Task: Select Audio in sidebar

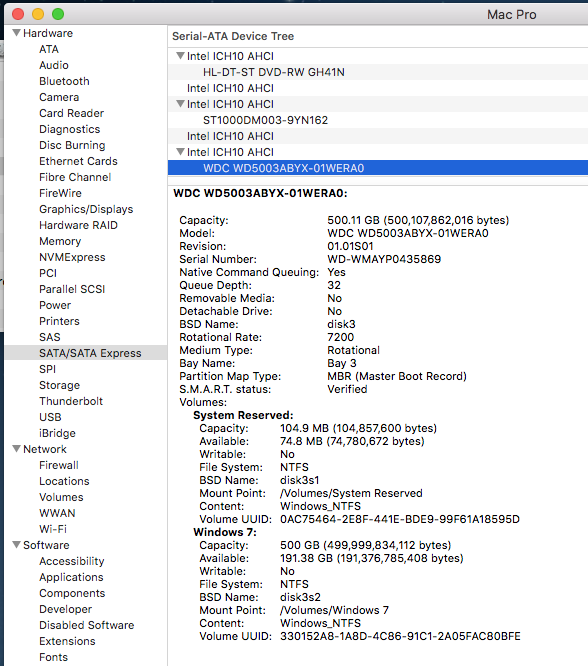Action: 54,65
